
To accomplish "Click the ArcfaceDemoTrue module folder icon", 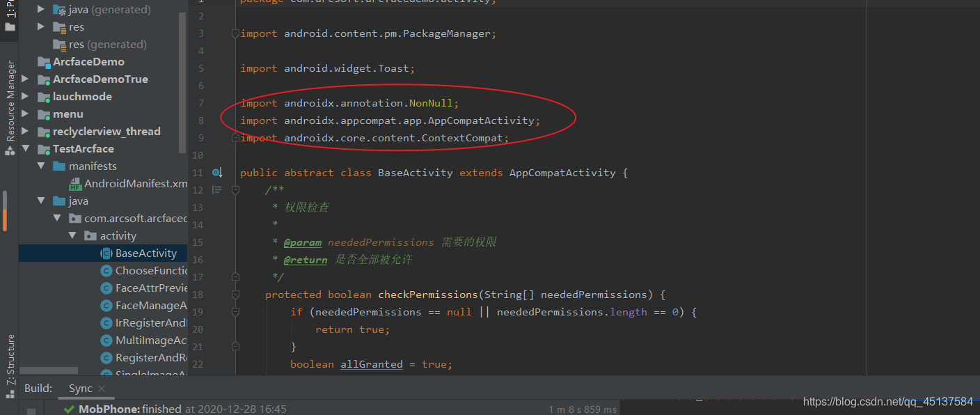I will pyautogui.click(x=44, y=79).
